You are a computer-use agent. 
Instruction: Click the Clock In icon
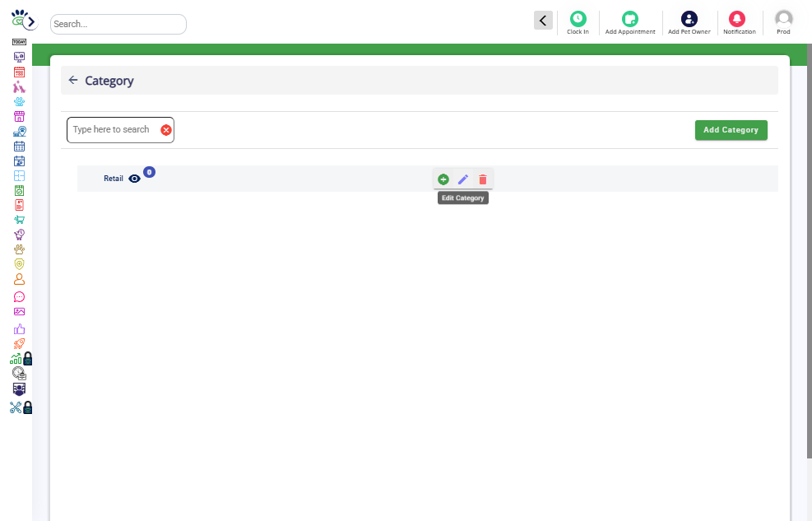click(578, 19)
